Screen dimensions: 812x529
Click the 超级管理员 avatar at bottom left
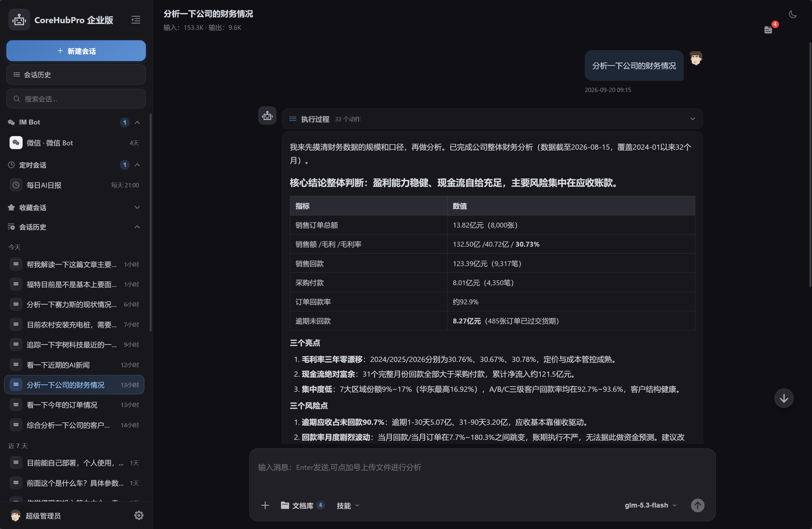[15, 515]
